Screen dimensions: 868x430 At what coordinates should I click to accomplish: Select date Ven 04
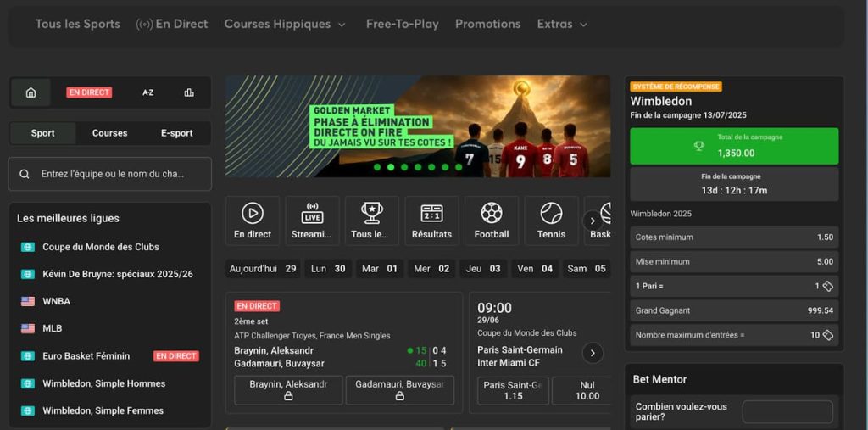click(535, 269)
